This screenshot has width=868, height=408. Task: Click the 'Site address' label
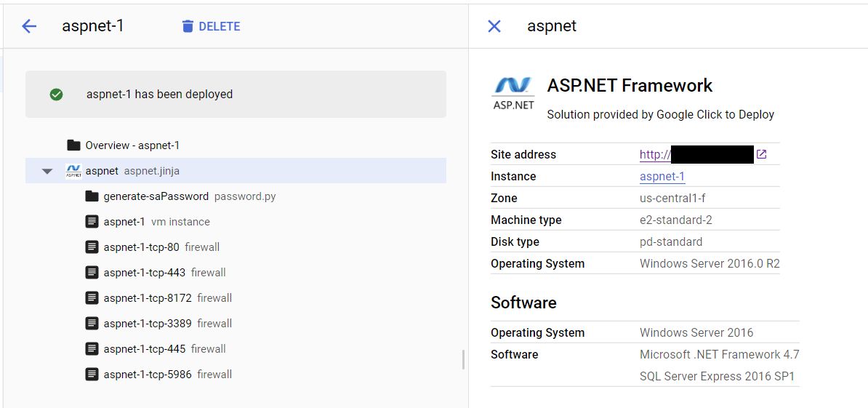click(523, 154)
